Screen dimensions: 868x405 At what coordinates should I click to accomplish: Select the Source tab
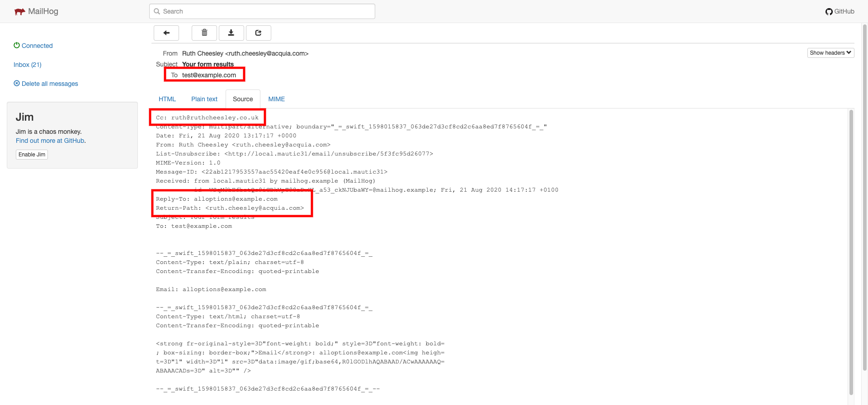coord(243,99)
